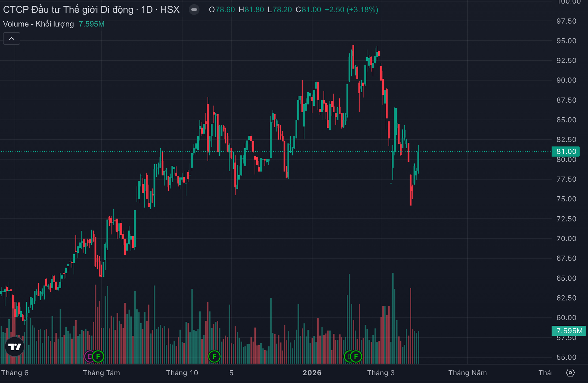Click the purple D dividend marker
The image size is (588, 383).
89,356
